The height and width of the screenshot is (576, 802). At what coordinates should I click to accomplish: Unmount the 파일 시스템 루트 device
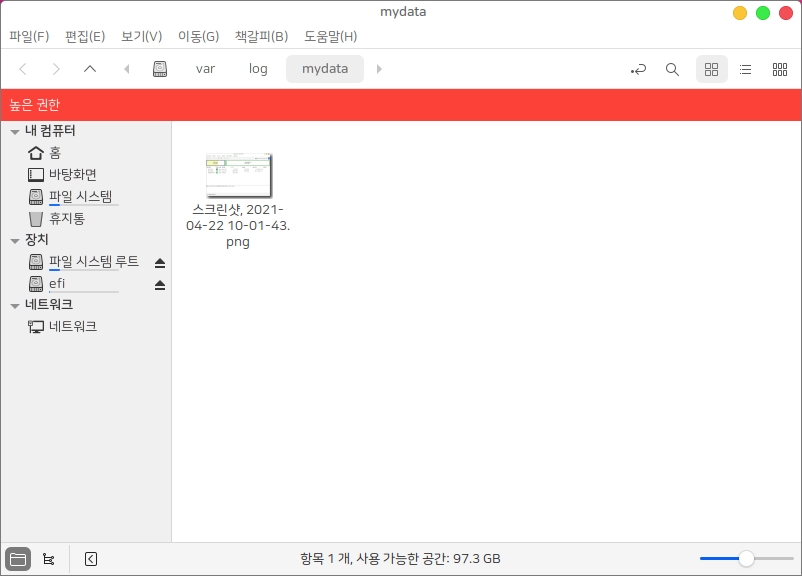pyautogui.click(x=159, y=262)
